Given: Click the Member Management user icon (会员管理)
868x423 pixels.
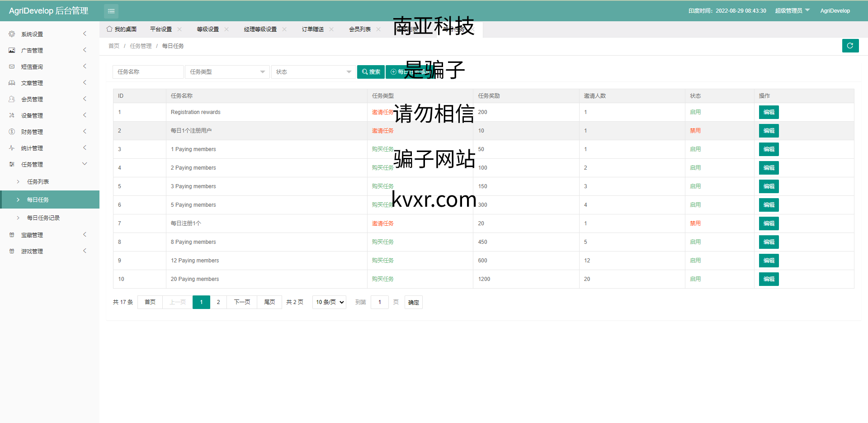Looking at the screenshot, I should 12,99.
